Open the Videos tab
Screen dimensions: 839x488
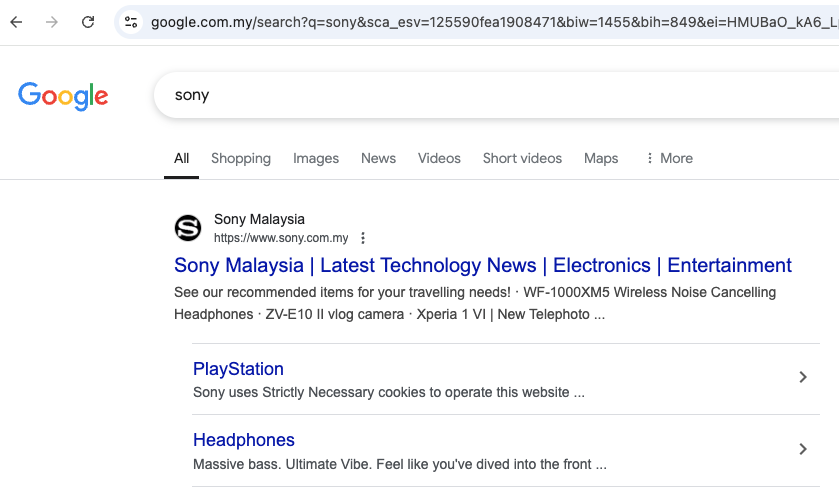click(439, 158)
